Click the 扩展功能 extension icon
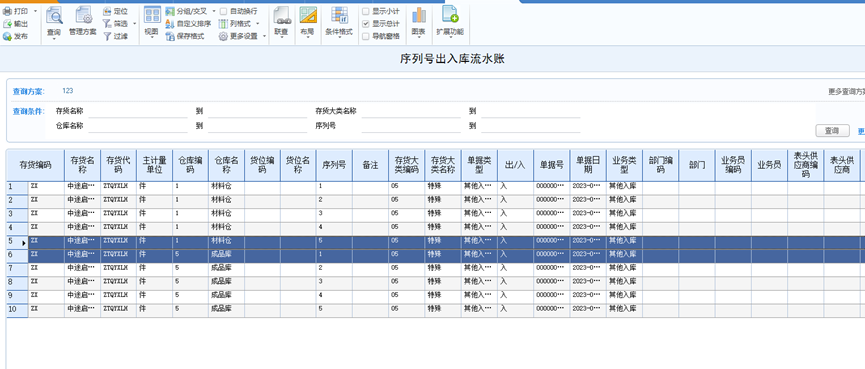The width and height of the screenshot is (865, 369). pyautogui.click(x=450, y=14)
